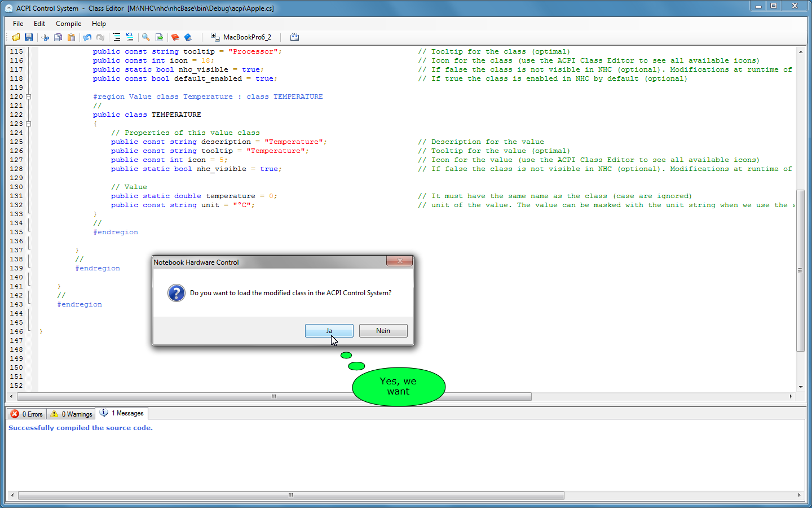The height and width of the screenshot is (508, 812).
Task: Click the Open file folder icon
Action: [x=16, y=37]
